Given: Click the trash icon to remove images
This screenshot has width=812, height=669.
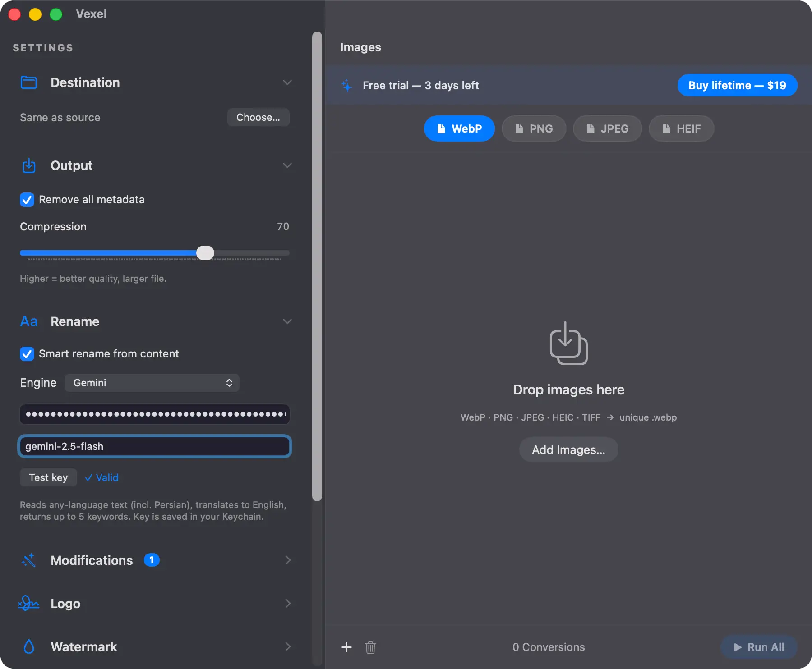Looking at the screenshot, I should 370,647.
